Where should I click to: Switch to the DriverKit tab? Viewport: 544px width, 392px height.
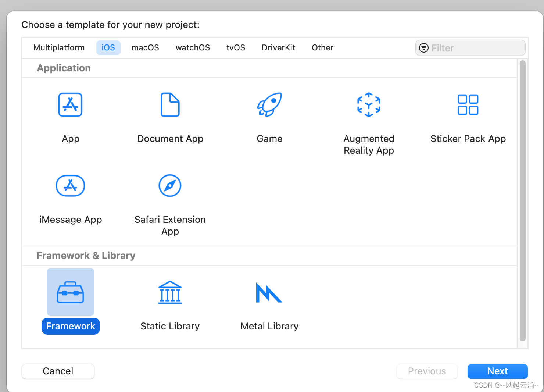pos(278,48)
